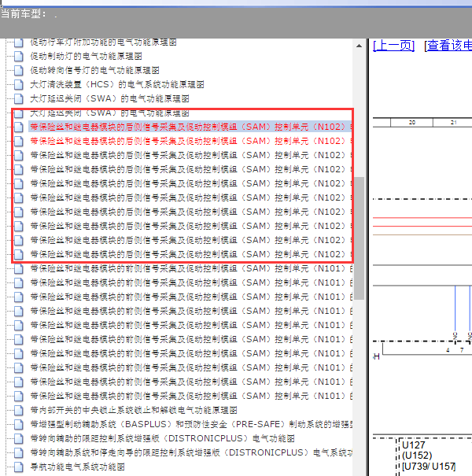
Task: Select the blue-highlighted red SAM（N102）row
Action: point(190,127)
